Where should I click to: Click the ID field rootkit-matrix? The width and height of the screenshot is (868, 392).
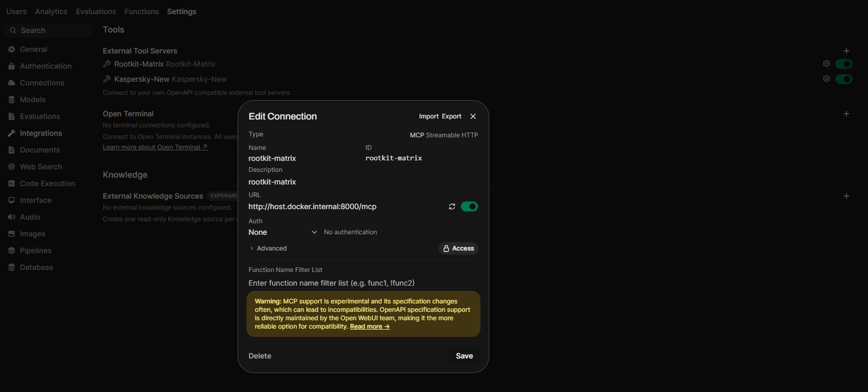pyautogui.click(x=422, y=158)
